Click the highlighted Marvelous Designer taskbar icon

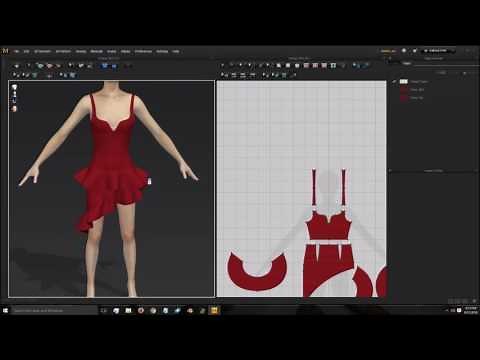tap(214, 310)
